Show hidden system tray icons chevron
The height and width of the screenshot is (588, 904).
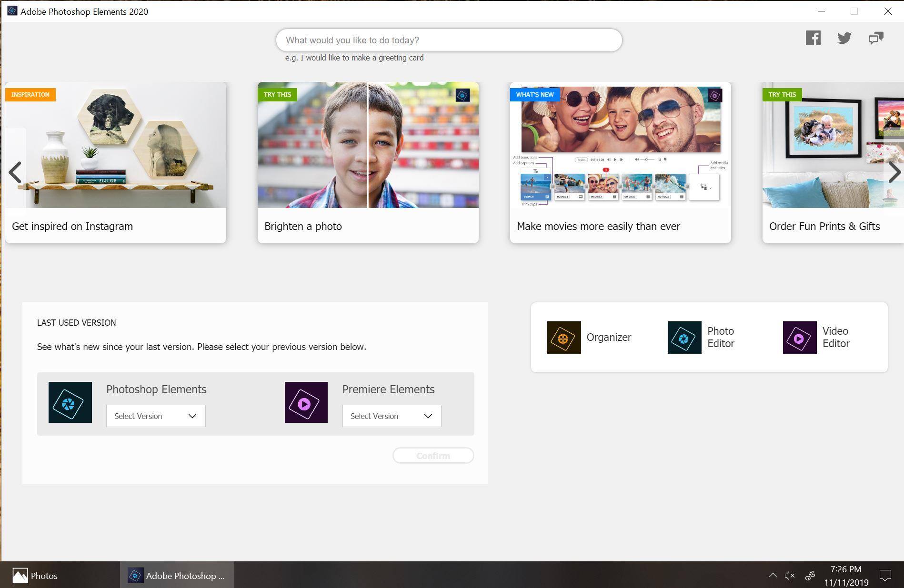(773, 576)
